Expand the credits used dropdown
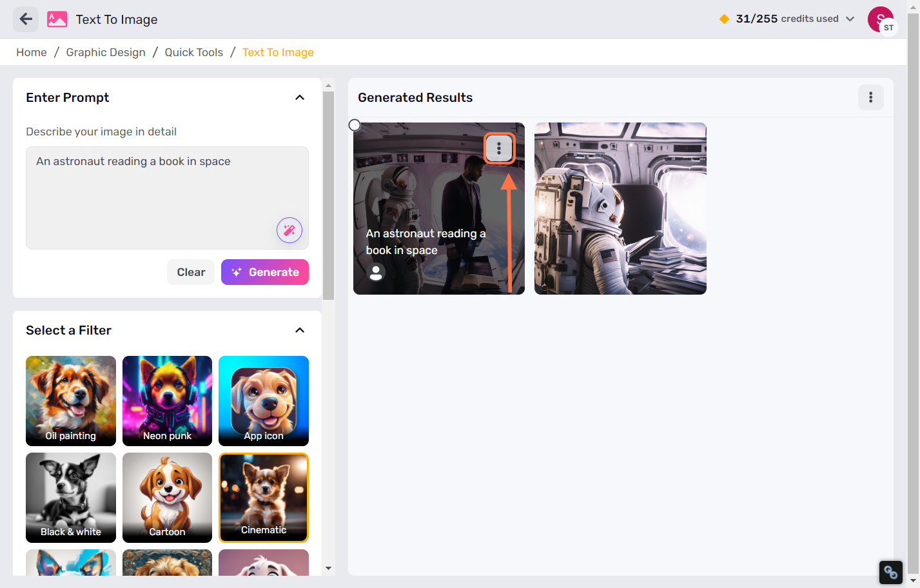920x588 pixels. click(x=850, y=19)
